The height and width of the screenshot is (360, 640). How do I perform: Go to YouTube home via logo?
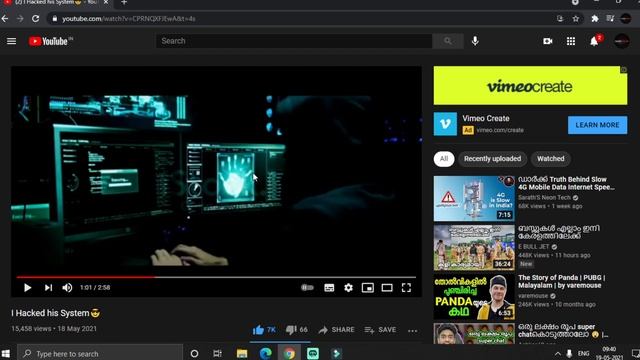pyautogui.click(x=50, y=41)
